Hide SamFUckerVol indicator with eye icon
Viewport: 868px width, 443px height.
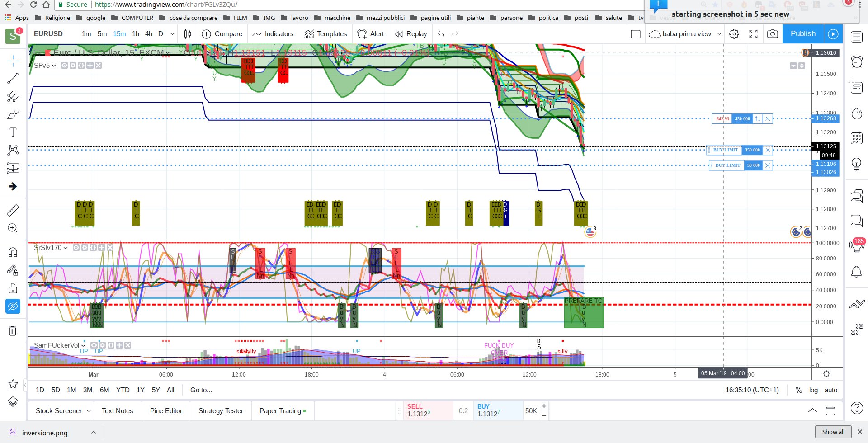94,345
